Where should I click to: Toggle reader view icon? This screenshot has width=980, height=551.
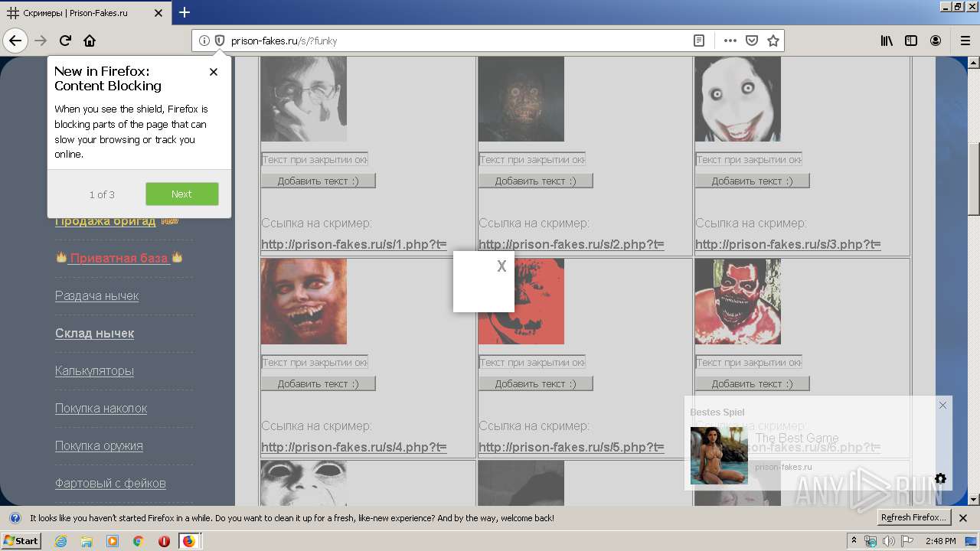pyautogui.click(x=699, y=41)
